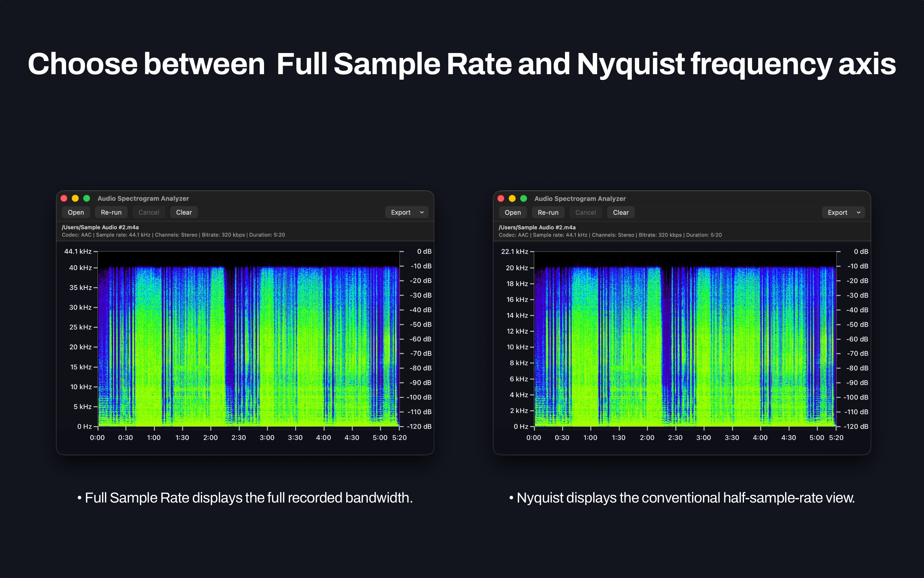Click the left window's file path text
The image size is (924, 578).
[x=100, y=227]
